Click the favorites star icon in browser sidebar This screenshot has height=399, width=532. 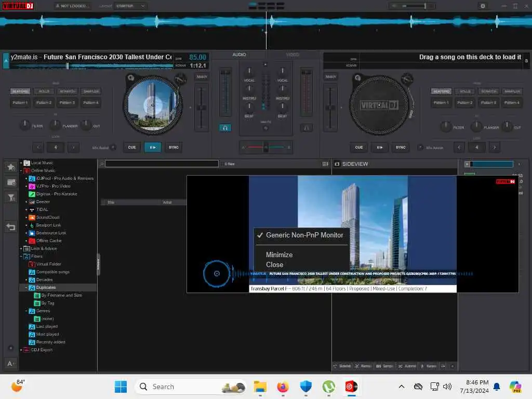tap(11, 167)
